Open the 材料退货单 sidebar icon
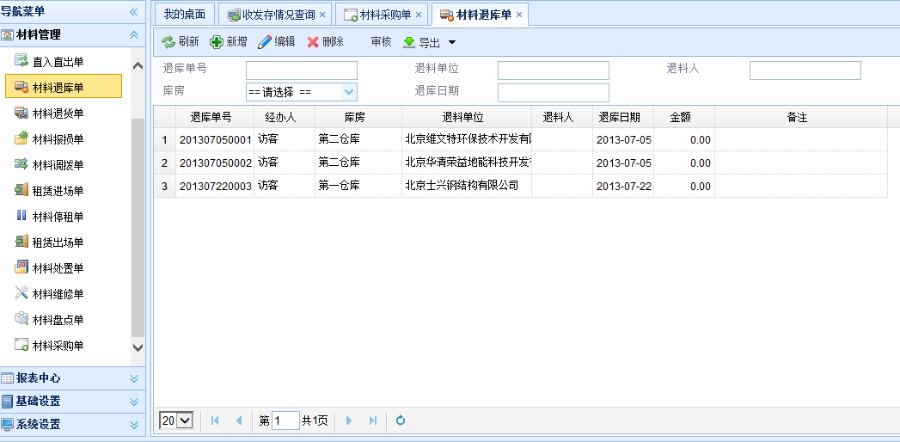This screenshot has height=442, width=900. pos(21,113)
